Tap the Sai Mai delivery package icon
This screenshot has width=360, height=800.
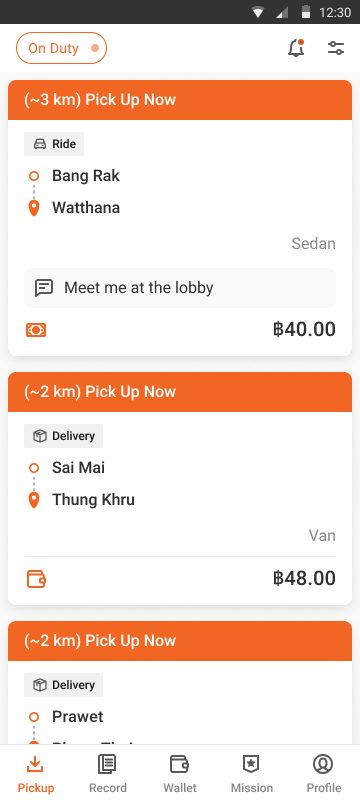pos(40,436)
